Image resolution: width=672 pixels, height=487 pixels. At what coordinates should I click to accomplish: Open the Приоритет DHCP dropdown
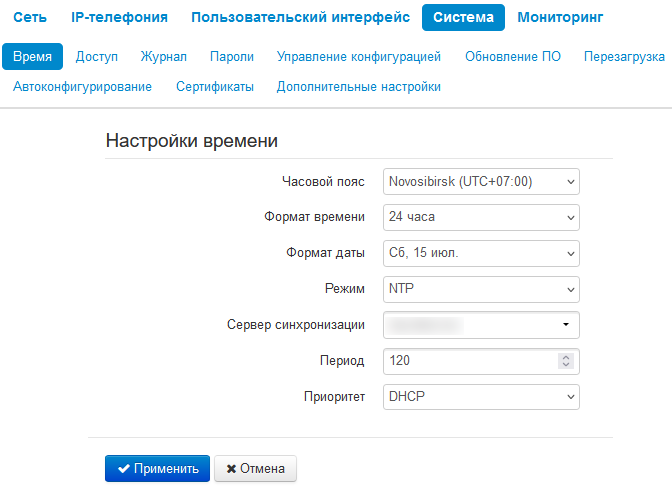click(481, 397)
